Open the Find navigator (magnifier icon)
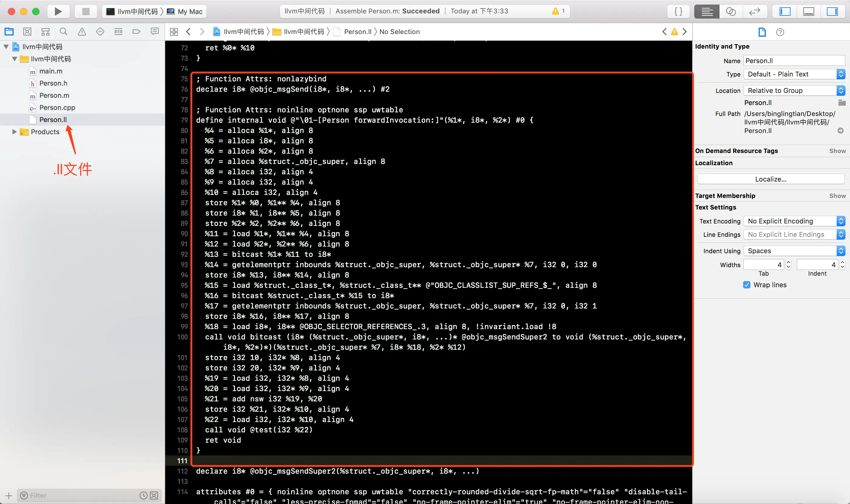Image resolution: width=850 pixels, height=504 pixels. (63, 32)
